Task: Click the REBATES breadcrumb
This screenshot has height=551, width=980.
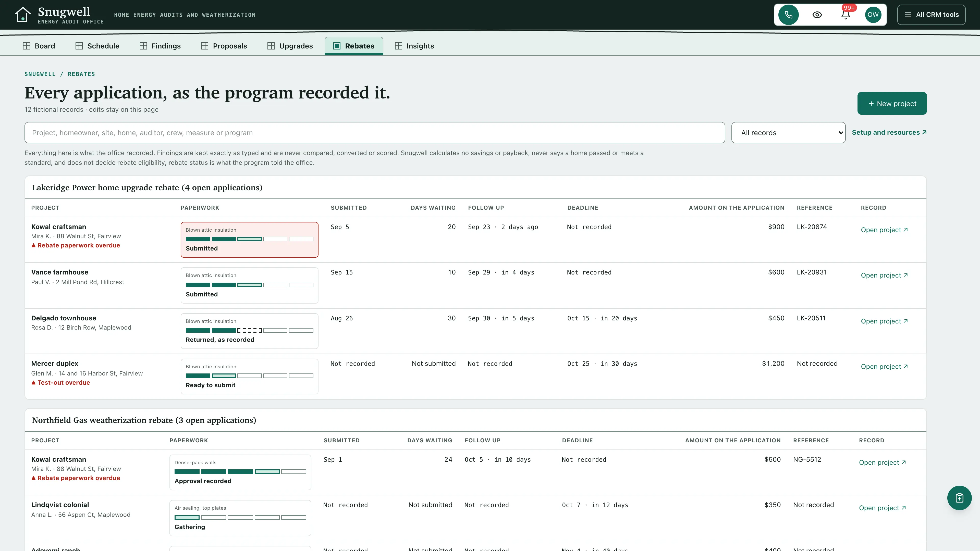Action: click(x=81, y=74)
